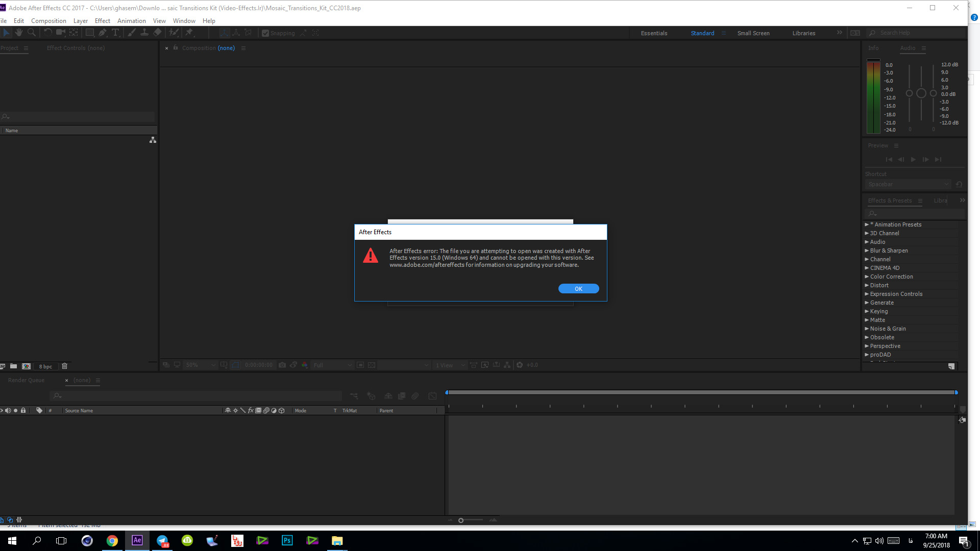Click the project flowchart view icon
The image size is (980, 551).
point(153,140)
